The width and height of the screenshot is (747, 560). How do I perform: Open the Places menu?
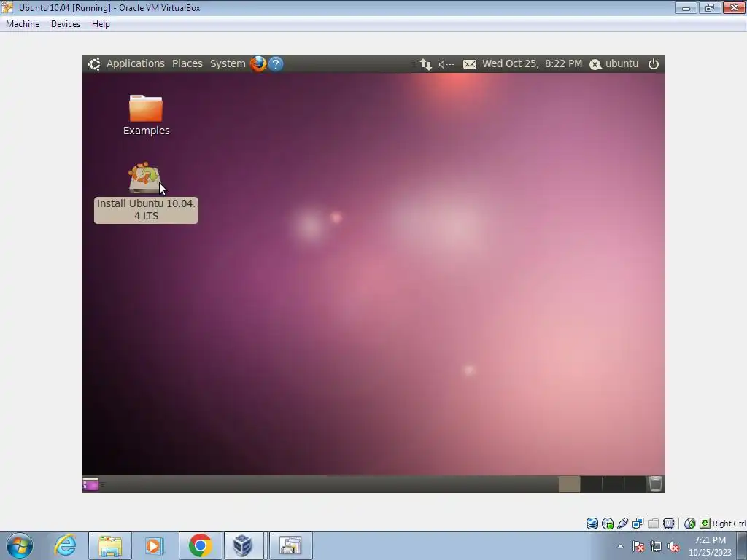187,64
